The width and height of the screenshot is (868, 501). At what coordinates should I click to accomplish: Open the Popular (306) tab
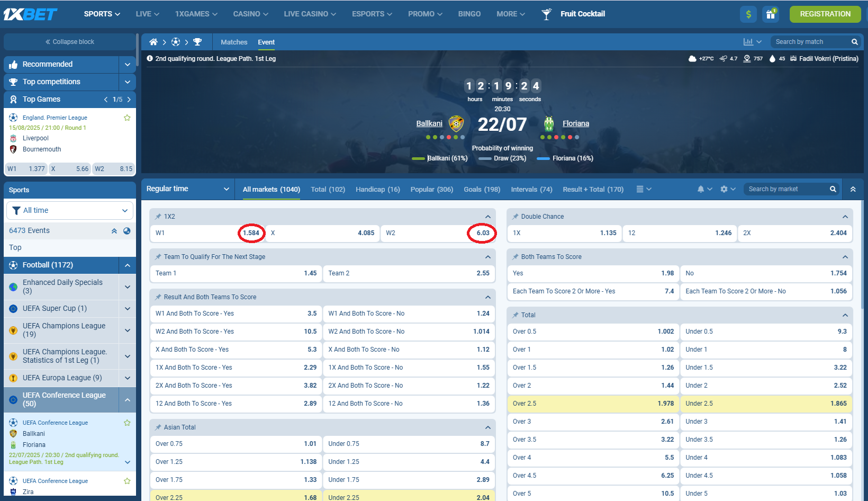[x=432, y=190]
